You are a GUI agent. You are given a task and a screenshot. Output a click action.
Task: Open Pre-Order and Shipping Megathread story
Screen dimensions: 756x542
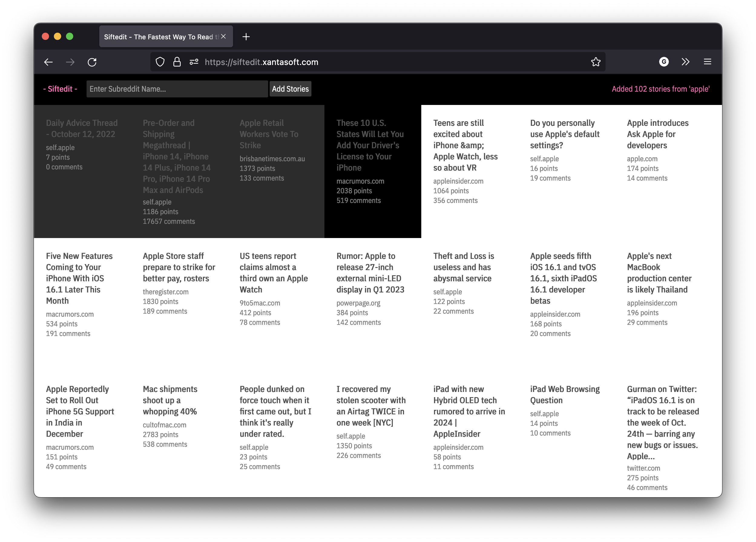(x=177, y=156)
